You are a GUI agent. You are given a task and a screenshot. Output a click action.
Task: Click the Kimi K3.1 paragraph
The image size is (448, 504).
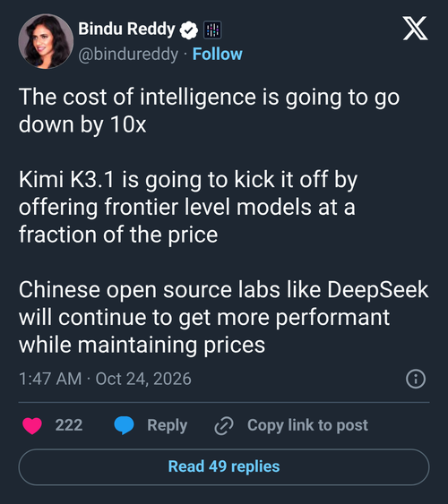(188, 207)
